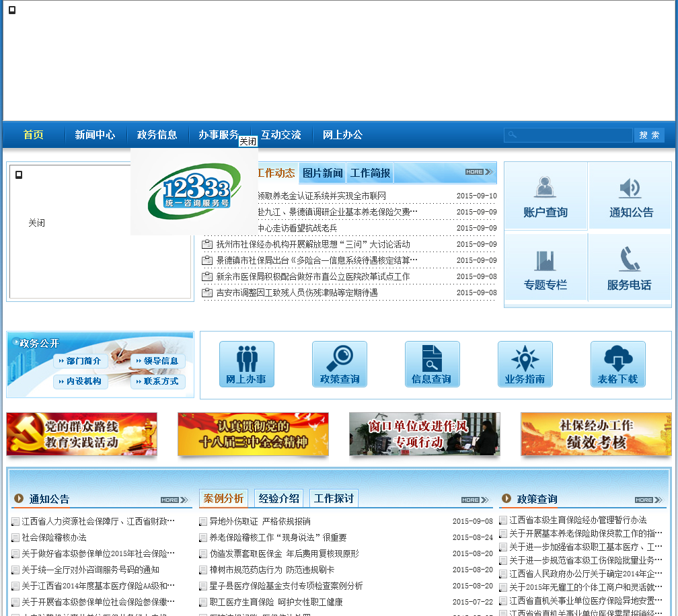Switch to the 工作简报 tab
The width and height of the screenshot is (678, 616).
[370, 174]
